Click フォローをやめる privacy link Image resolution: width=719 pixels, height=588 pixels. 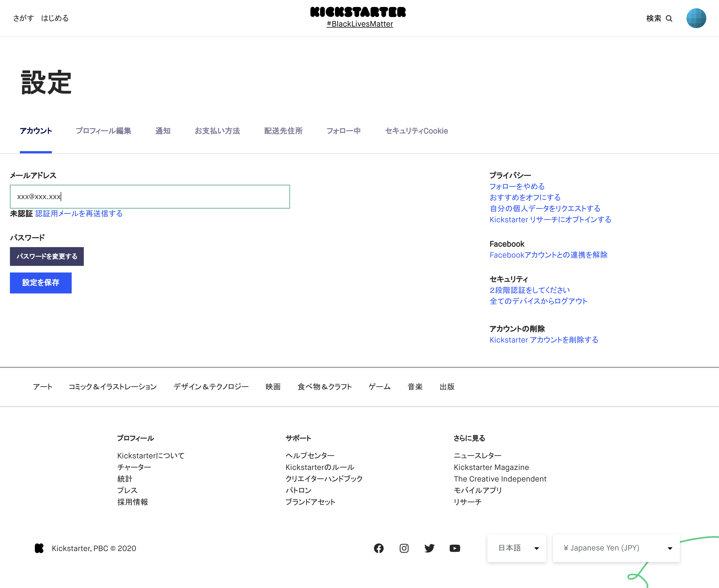click(517, 187)
